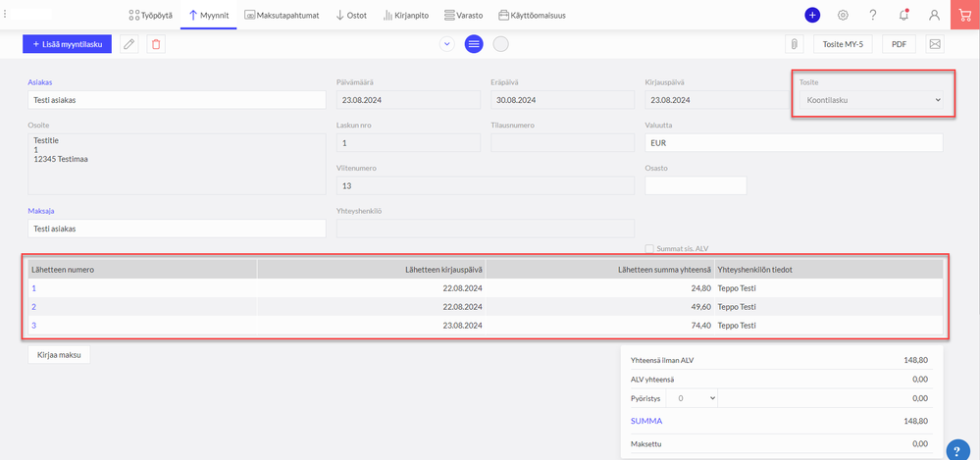Click the blue plus quick-add icon
This screenshot has height=460, width=980.
[x=812, y=16]
